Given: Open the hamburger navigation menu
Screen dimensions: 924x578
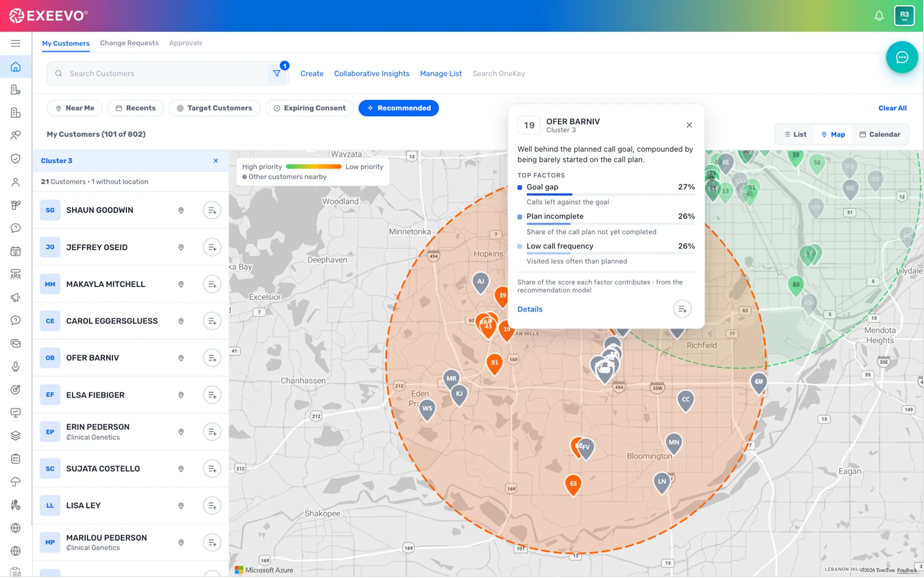Looking at the screenshot, I should (x=16, y=43).
